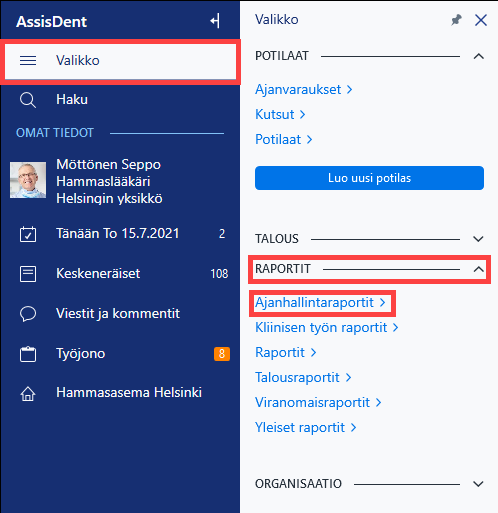
Task: Open Ajanhallintaraportit link
Action: (320, 303)
